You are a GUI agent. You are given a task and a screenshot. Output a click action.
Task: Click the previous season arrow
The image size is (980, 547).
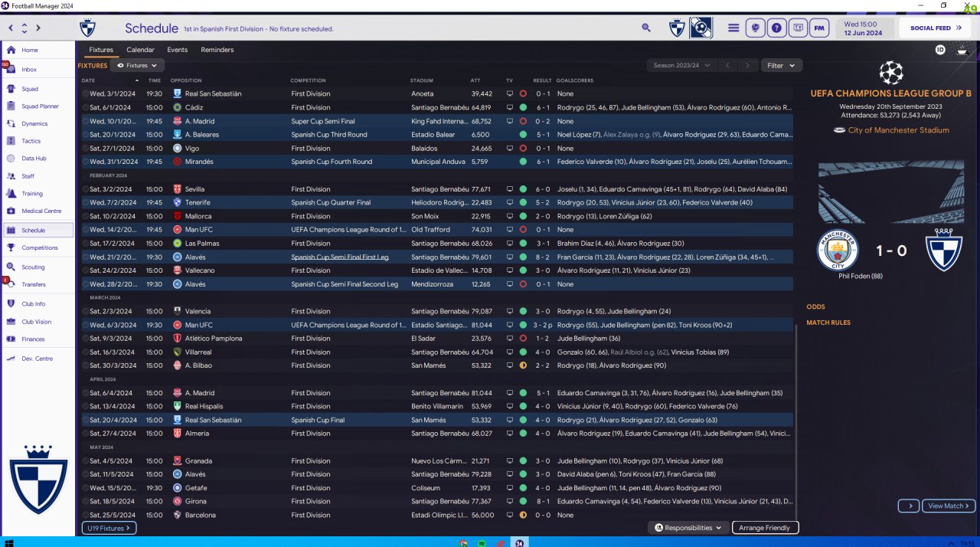point(728,66)
